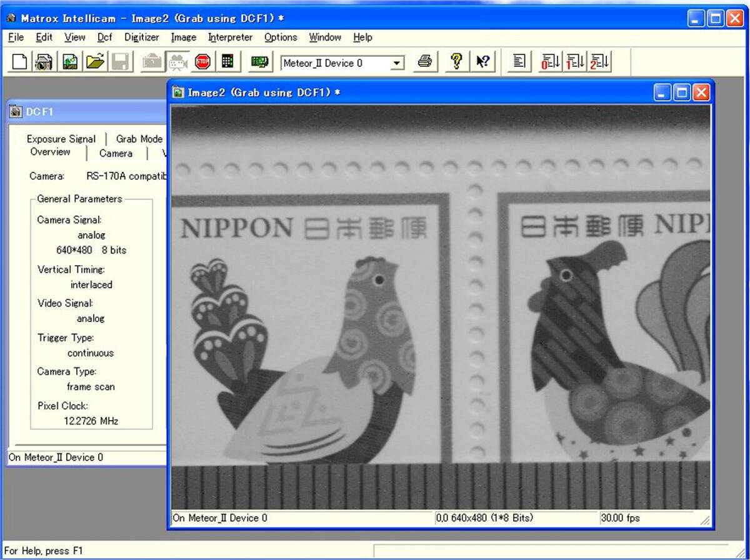The width and height of the screenshot is (750, 560).
Task: Click the sort icon labeled 2
Action: point(599,61)
